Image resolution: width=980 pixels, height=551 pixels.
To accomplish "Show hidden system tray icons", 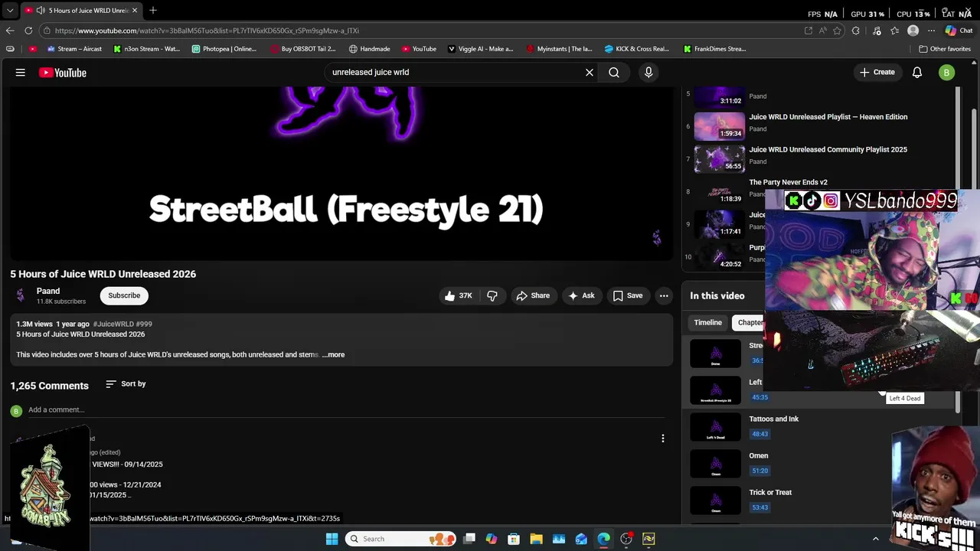I will click(x=876, y=539).
